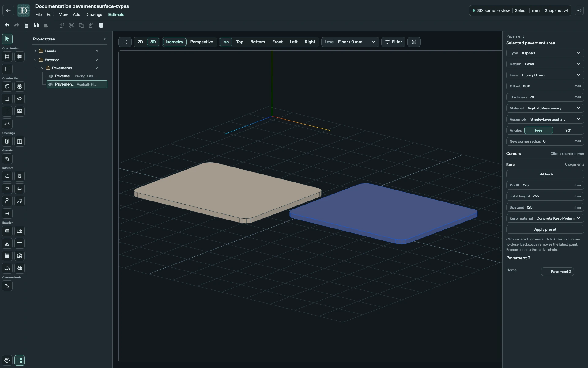Click the undo arrow icon
Screen dimensions: 588x368
tap(7, 25)
